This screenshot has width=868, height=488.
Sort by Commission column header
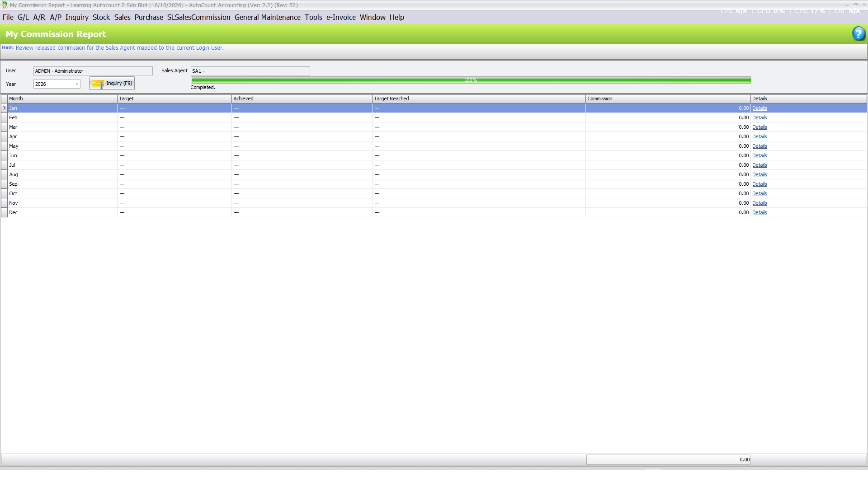668,99
